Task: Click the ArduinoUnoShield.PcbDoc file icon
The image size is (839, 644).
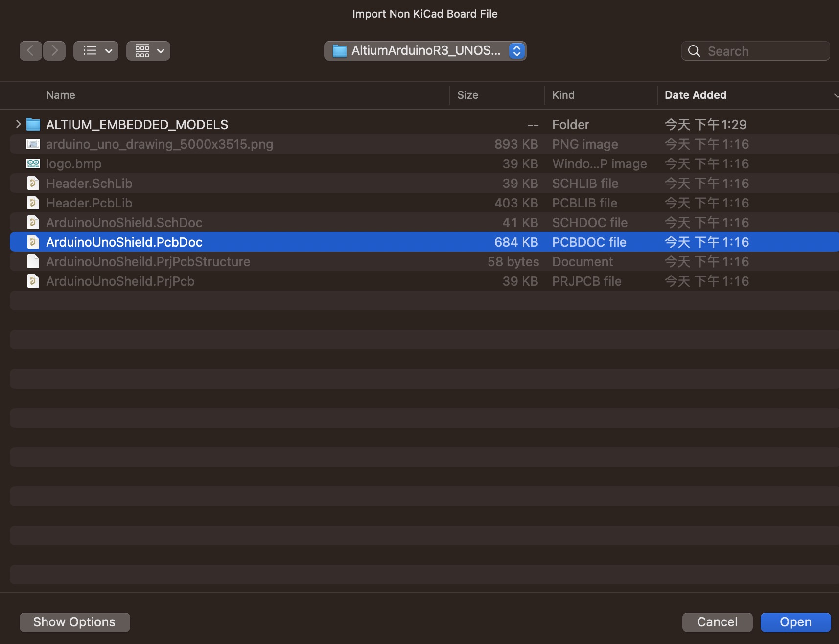Action: pyautogui.click(x=33, y=242)
